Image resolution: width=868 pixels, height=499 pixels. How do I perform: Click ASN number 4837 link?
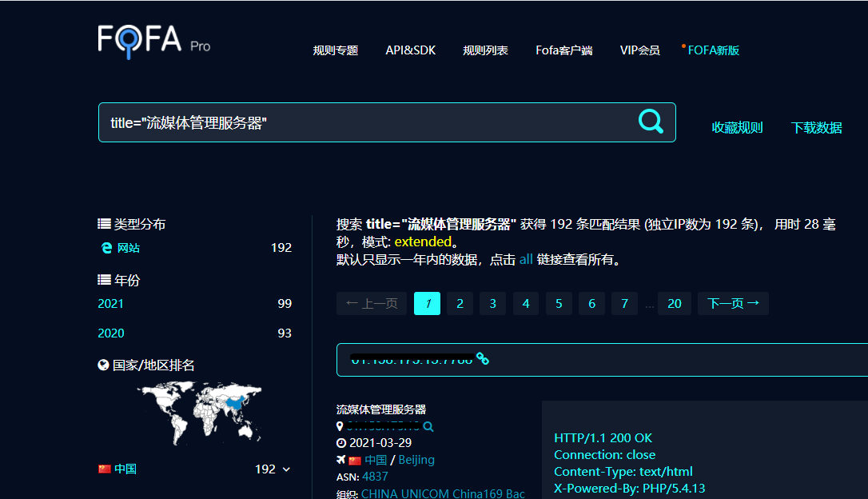click(x=375, y=477)
